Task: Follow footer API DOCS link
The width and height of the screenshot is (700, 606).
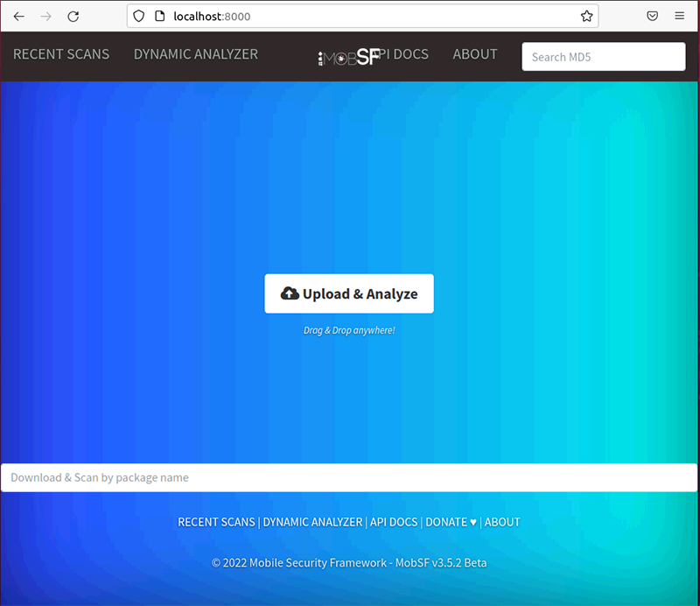Action: 394,522
